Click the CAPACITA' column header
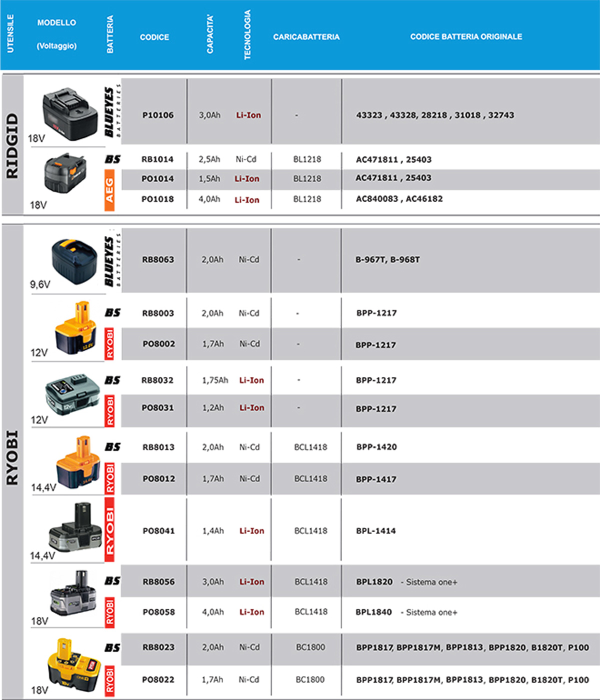600x700 pixels. [x=210, y=33]
